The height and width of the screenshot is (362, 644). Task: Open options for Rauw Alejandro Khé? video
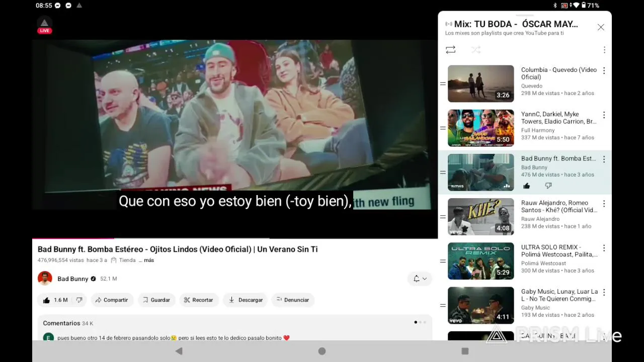click(x=604, y=204)
